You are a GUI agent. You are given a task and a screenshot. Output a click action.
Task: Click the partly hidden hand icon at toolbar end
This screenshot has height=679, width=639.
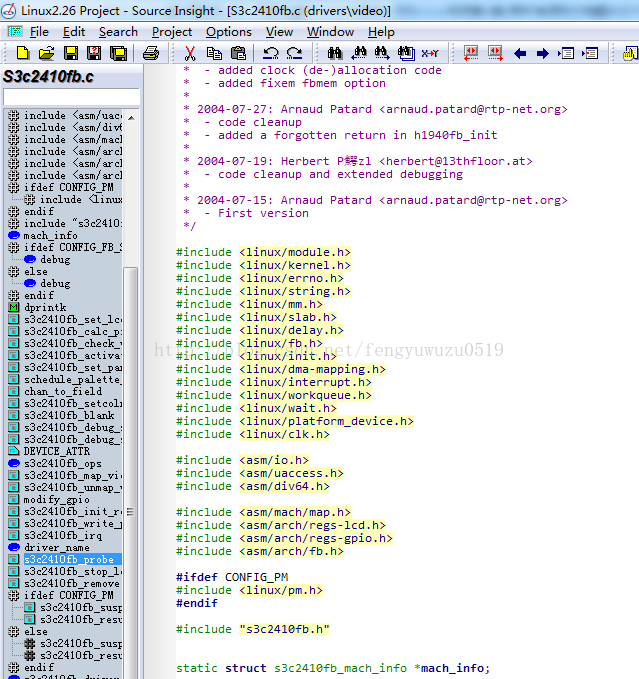pos(630,54)
